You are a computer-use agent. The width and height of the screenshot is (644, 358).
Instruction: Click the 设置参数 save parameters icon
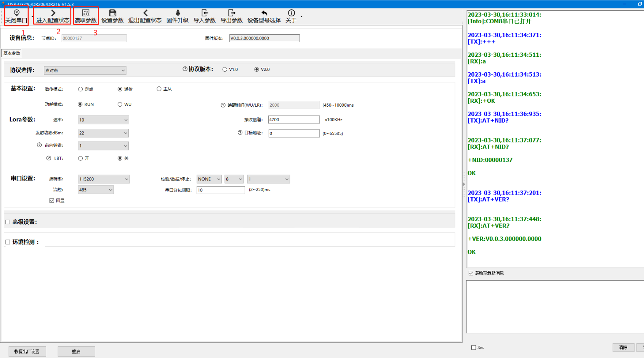click(112, 16)
